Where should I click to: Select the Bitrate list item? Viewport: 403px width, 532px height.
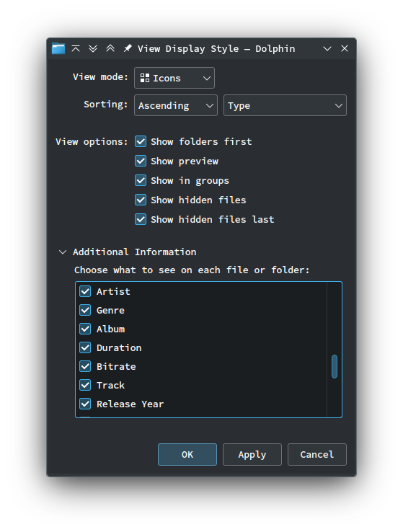pos(201,366)
